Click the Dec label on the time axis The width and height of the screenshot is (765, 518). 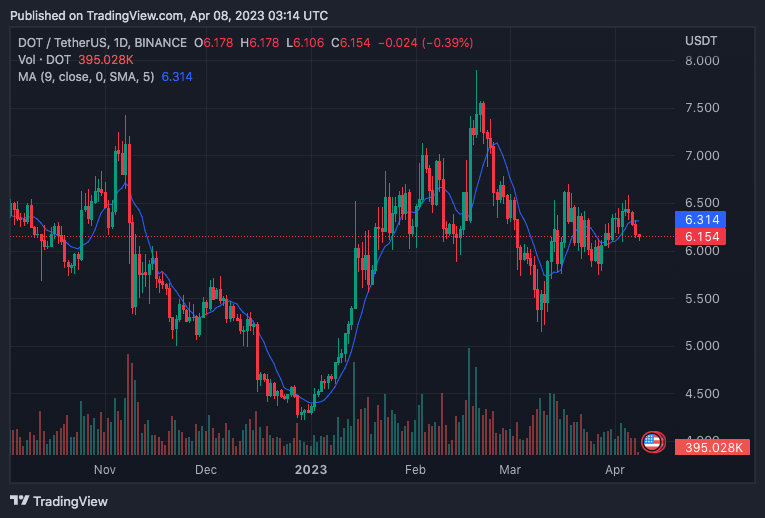[x=205, y=470]
